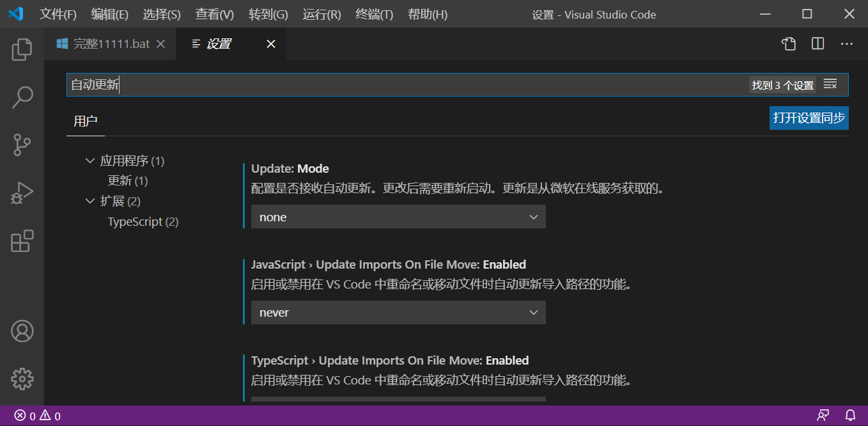
Task: Switch to the 完整11111.bat tab
Action: tap(110, 43)
